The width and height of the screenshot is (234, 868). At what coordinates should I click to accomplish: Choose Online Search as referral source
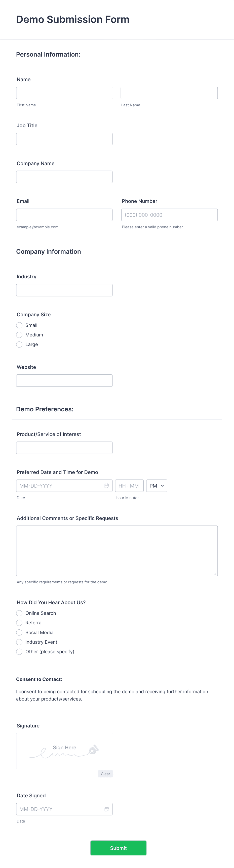click(19, 613)
